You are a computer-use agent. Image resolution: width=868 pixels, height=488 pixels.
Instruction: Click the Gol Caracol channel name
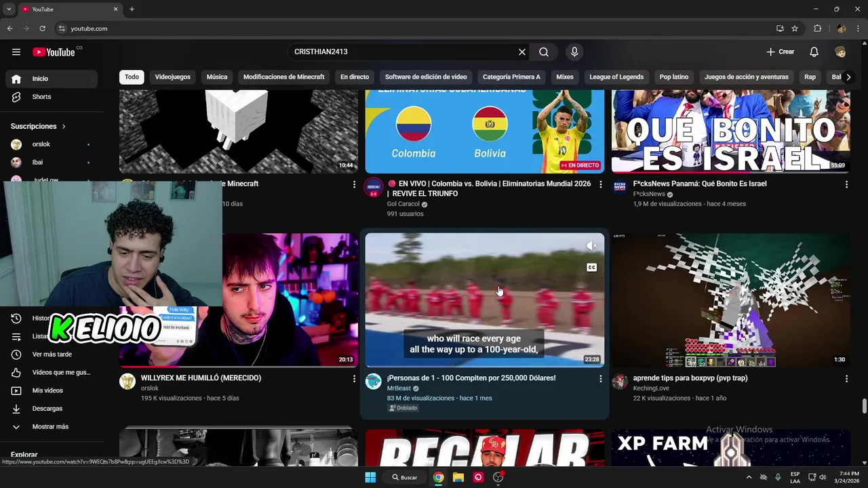click(403, 204)
